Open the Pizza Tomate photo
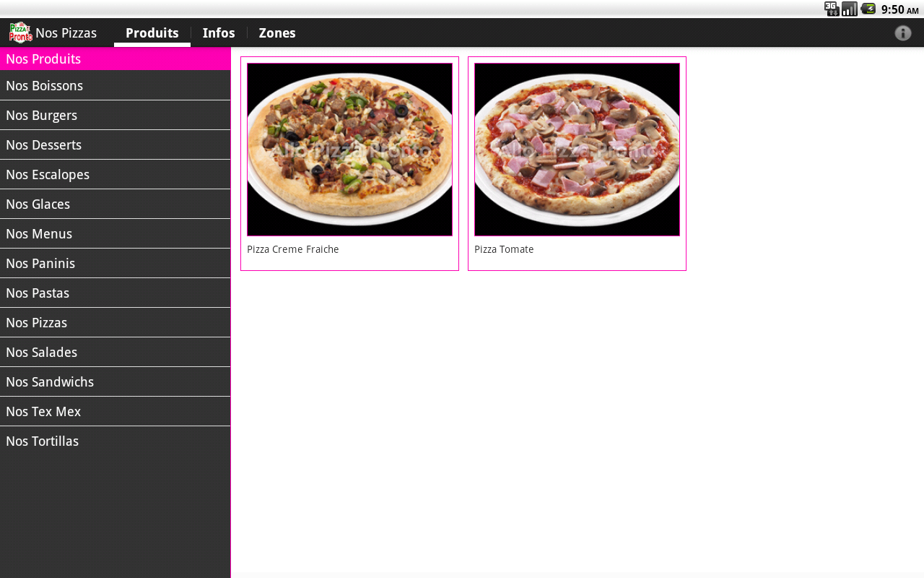The image size is (924, 578). coord(577,150)
